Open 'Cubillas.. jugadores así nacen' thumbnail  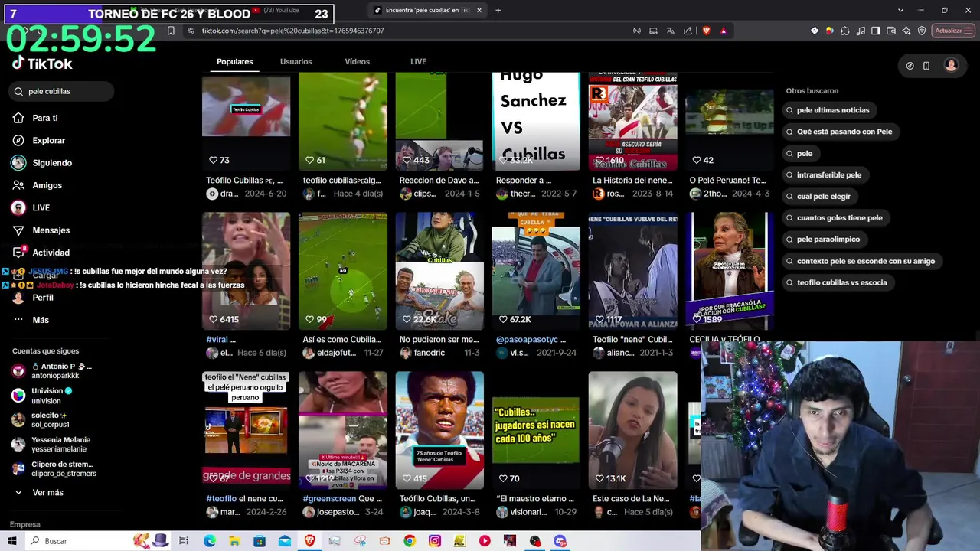(x=536, y=430)
